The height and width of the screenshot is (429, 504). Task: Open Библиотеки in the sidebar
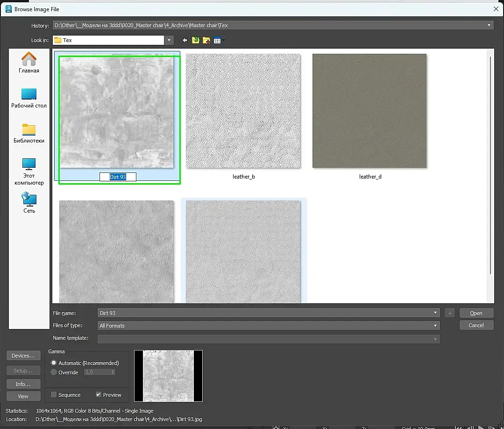click(x=29, y=133)
